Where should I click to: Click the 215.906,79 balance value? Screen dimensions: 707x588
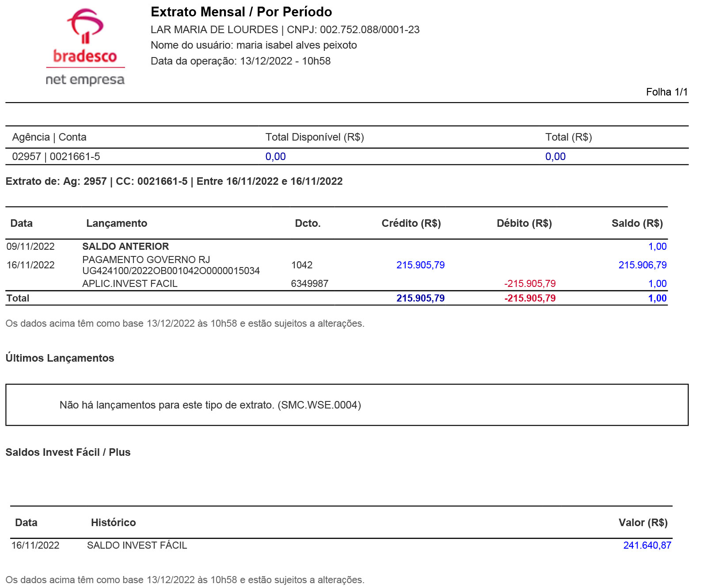tap(642, 265)
